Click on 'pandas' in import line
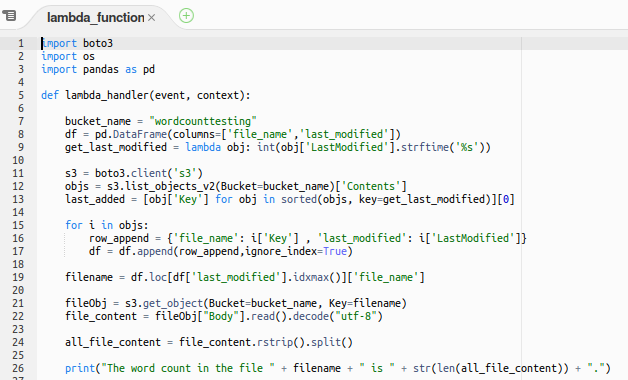The width and height of the screenshot is (628, 380). click(x=101, y=69)
